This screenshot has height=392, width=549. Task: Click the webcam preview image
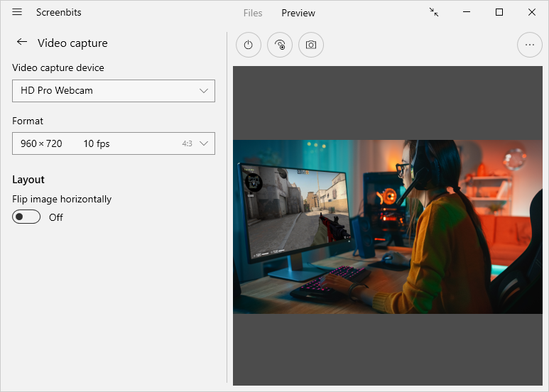point(388,227)
